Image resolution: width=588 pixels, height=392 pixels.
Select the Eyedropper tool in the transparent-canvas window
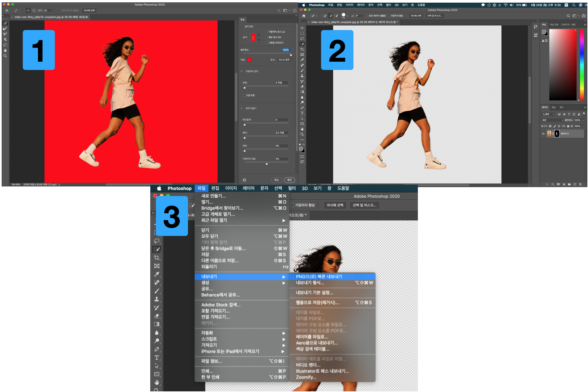tap(302, 60)
